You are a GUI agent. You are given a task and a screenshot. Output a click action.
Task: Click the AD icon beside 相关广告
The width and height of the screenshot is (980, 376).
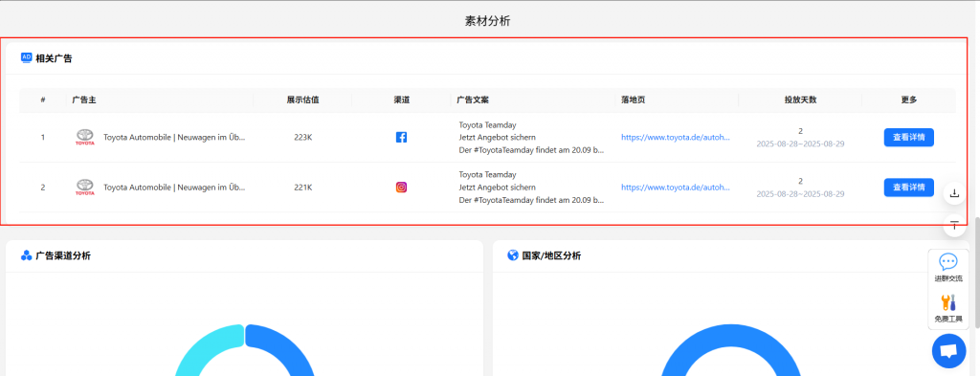coord(26,58)
